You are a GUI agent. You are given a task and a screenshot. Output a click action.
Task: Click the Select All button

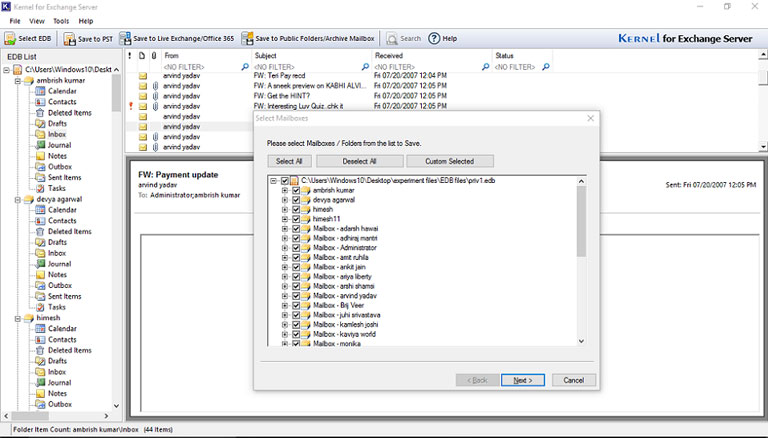[x=289, y=161]
